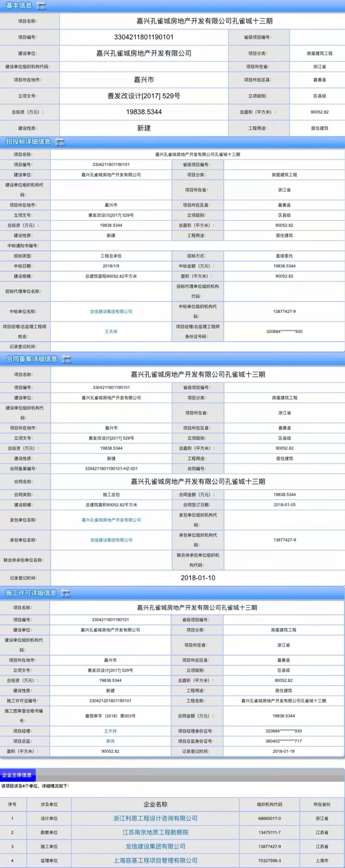
Task: Select 项目总监身份证号 360402*********717
Action: click(x=284, y=741)
